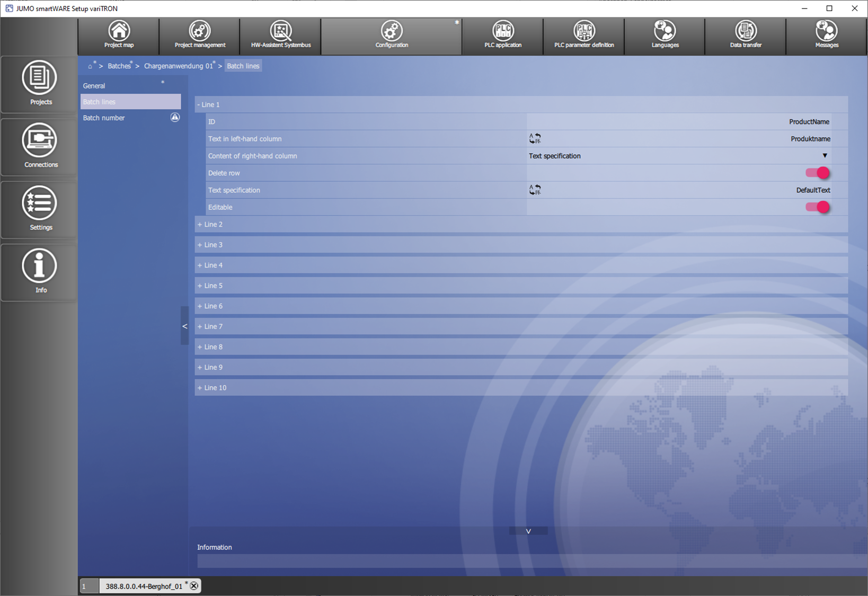Open the Languages section

click(665, 35)
